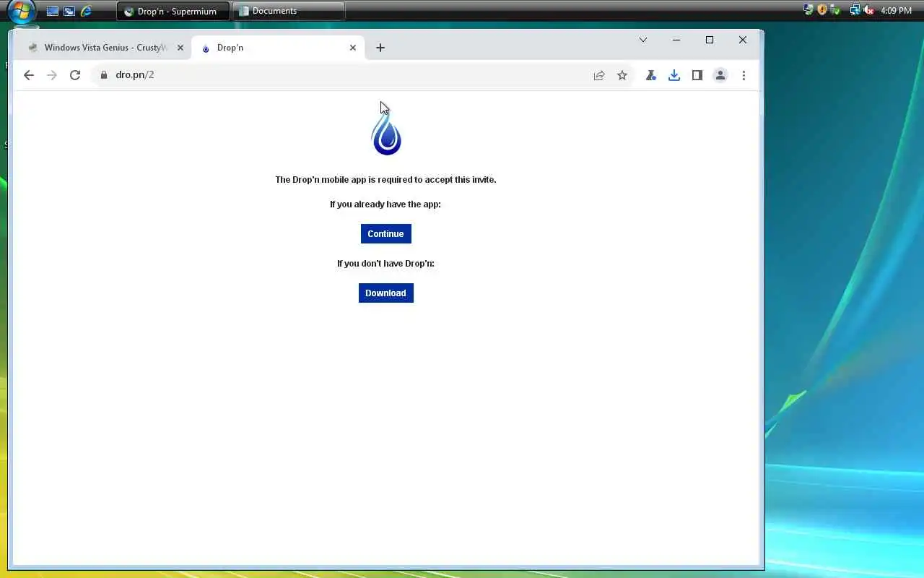Reload the dro.pn page
Screen dimensions: 924x578
(75, 75)
